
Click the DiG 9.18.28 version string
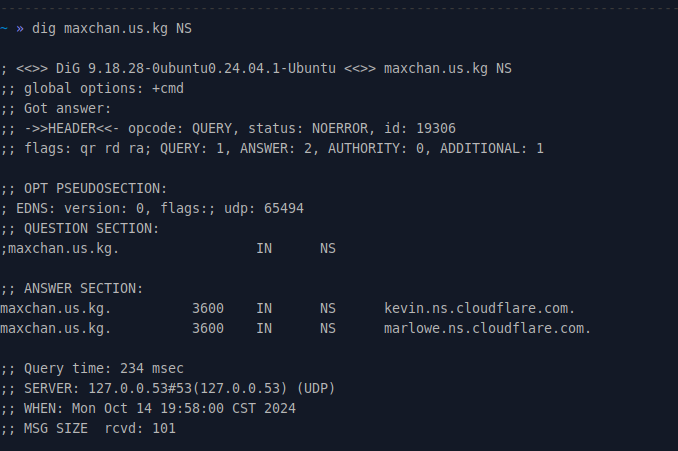tap(196, 68)
